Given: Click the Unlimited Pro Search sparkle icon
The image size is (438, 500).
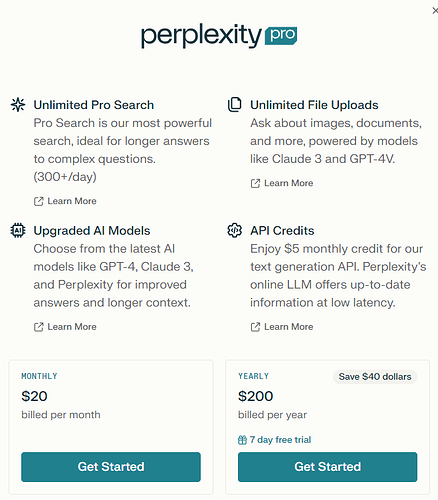Looking at the screenshot, I should click(x=18, y=105).
